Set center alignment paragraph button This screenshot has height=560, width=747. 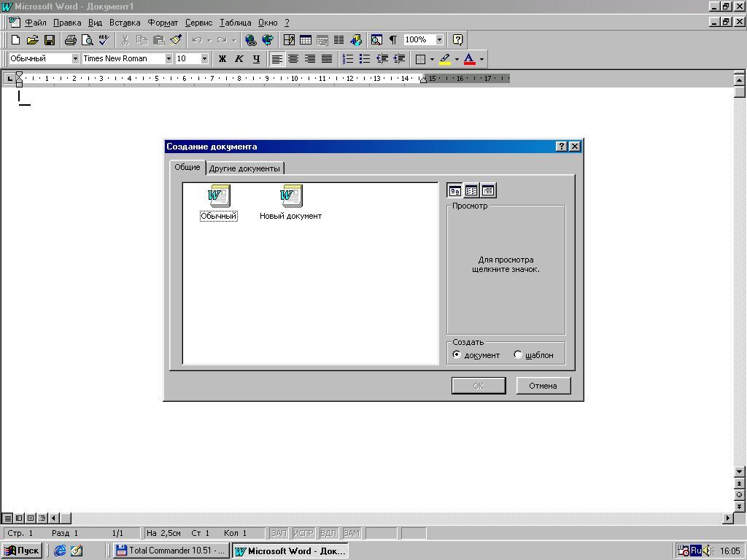[293, 58]
